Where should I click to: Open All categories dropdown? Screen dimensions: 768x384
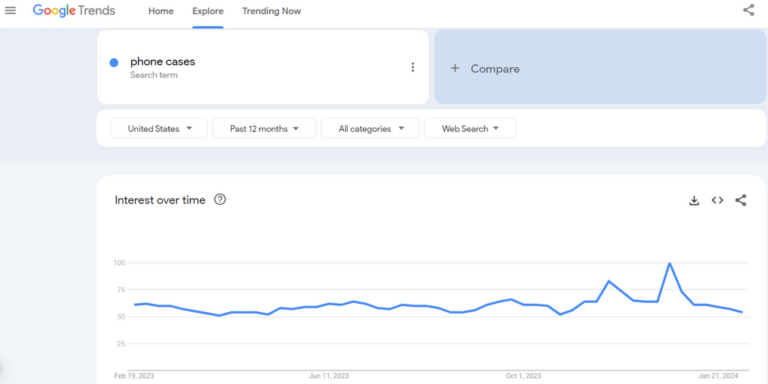pos(370,129)
